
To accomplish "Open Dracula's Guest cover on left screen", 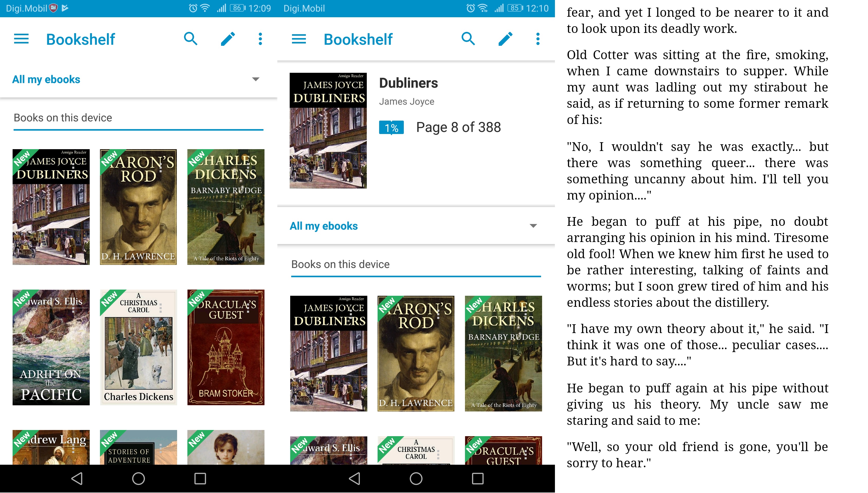I will tap(226, 347).
